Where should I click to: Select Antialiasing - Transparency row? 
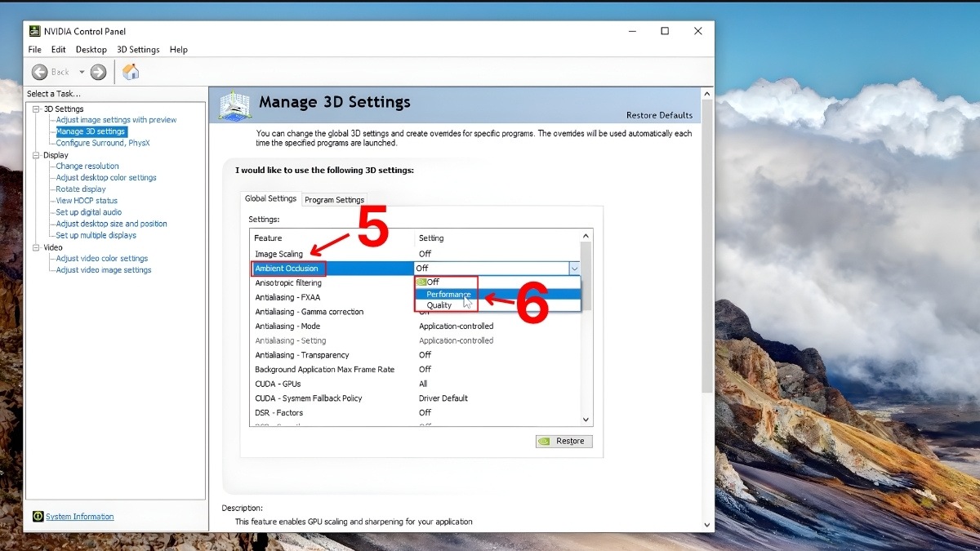point(415,355)
